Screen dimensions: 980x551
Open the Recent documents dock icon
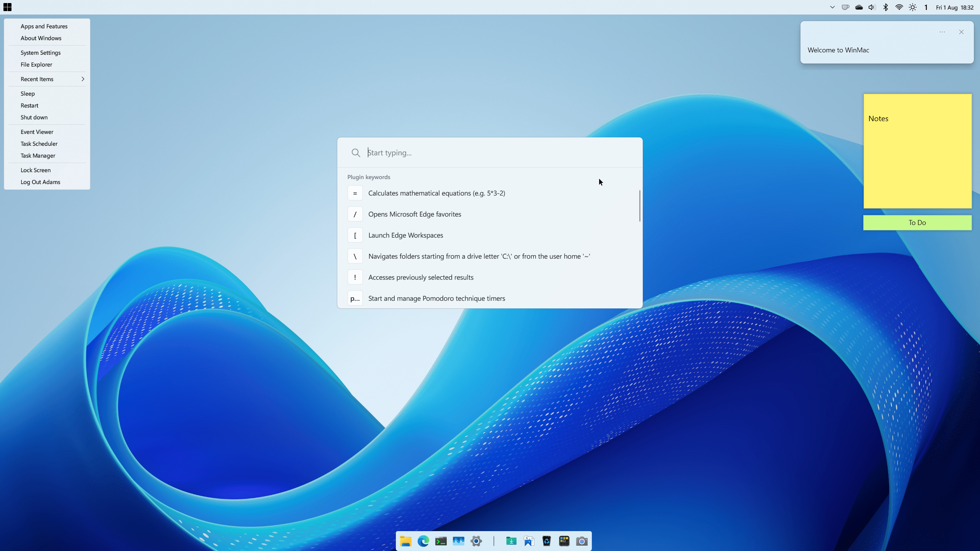(x=529, y=541)
